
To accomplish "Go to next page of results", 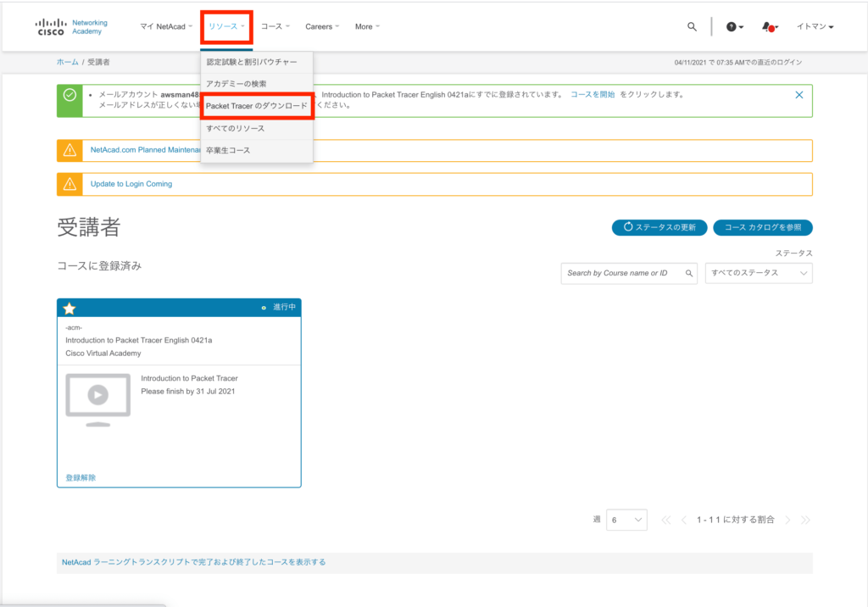I will click(787, 520).
